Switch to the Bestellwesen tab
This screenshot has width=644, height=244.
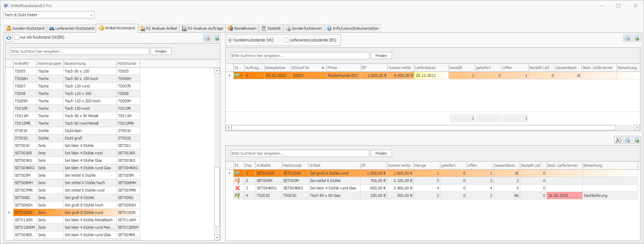tap(242, 28)
